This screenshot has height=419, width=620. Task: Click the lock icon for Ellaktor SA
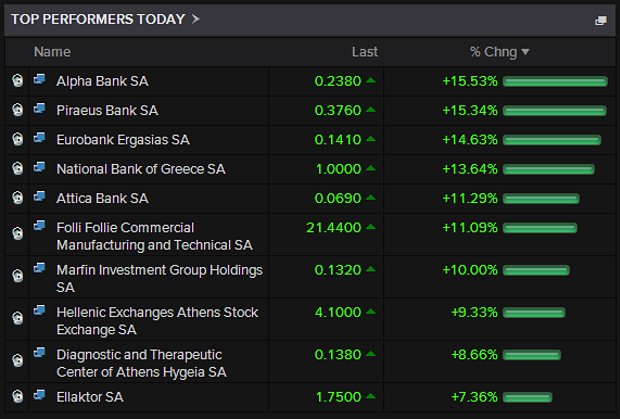pyautogui.click(x=17, y=396)
